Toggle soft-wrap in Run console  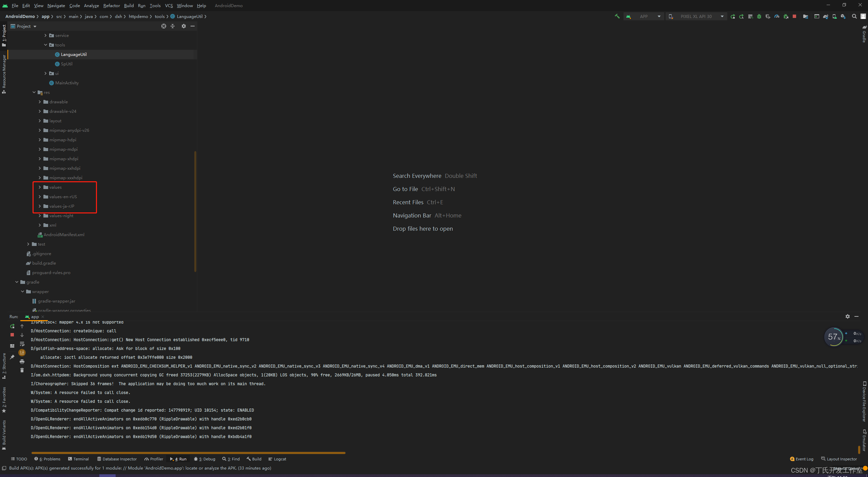(22, 344)
